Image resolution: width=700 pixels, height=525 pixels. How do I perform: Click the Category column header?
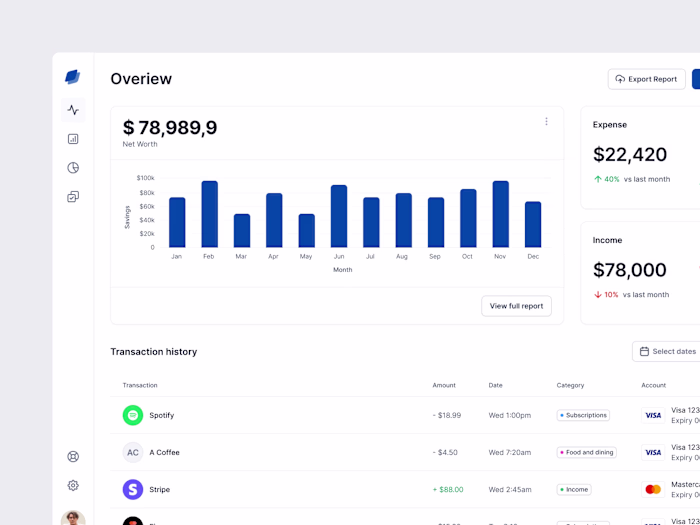coord(570,385)
